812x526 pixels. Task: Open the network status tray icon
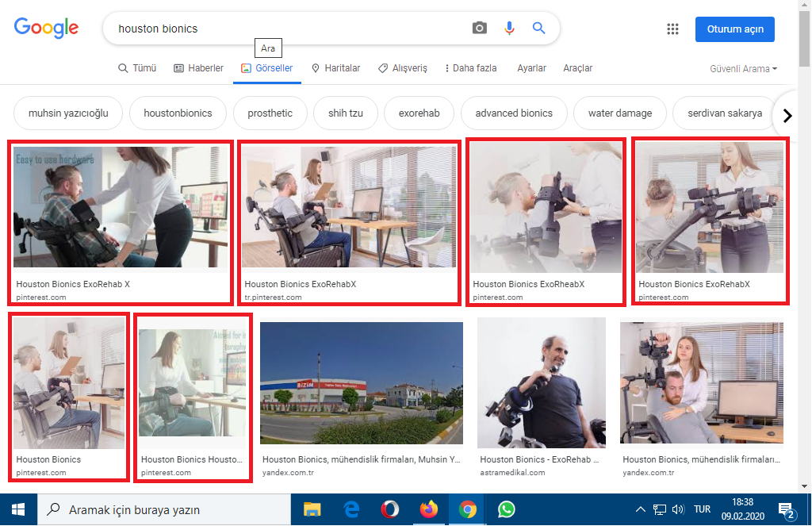[x=659, y=509]
